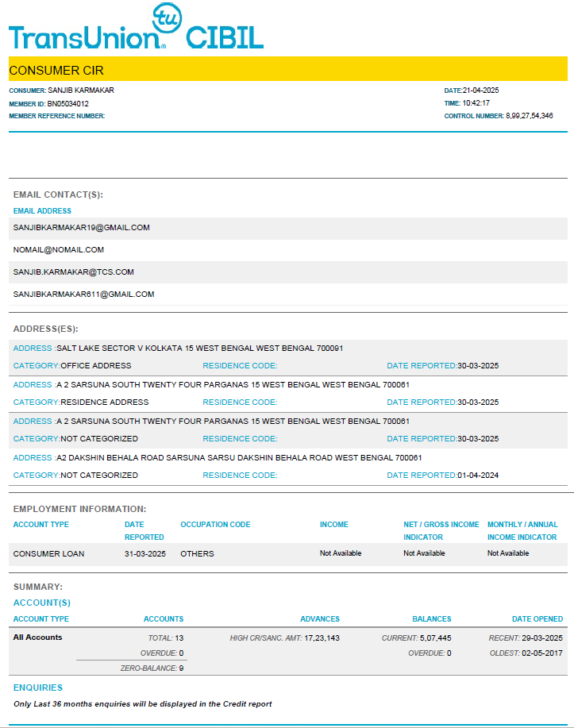574x728 pixels.
Task: Select current balance 5,07,445
Action: click(x=436, y=638)
